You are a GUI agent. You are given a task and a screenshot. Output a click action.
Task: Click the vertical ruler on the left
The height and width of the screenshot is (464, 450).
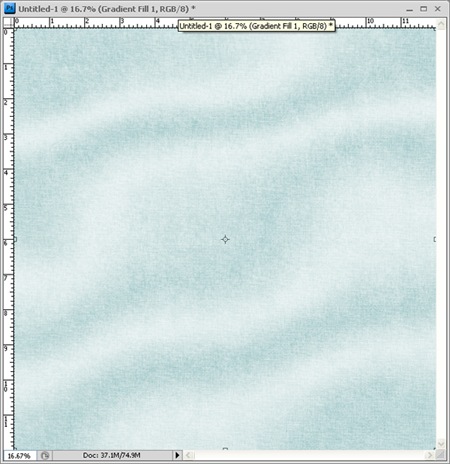(x=8, y=239)
